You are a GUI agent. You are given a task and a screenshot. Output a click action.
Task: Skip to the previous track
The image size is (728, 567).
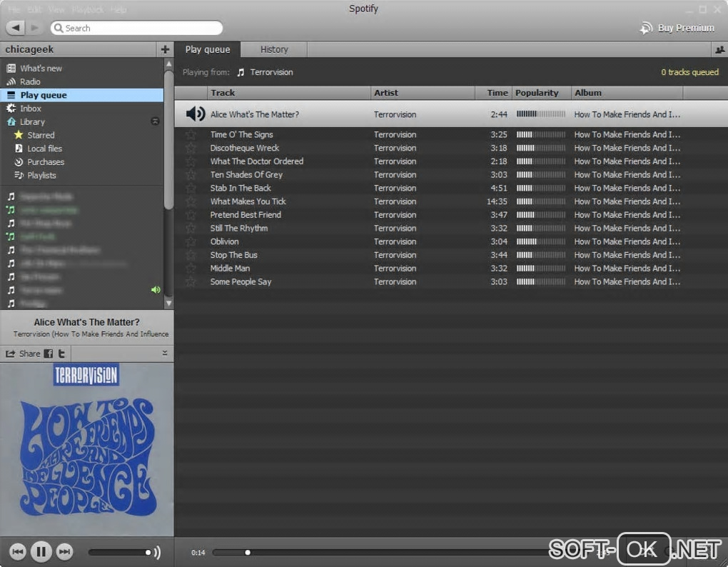pos(18,552)
